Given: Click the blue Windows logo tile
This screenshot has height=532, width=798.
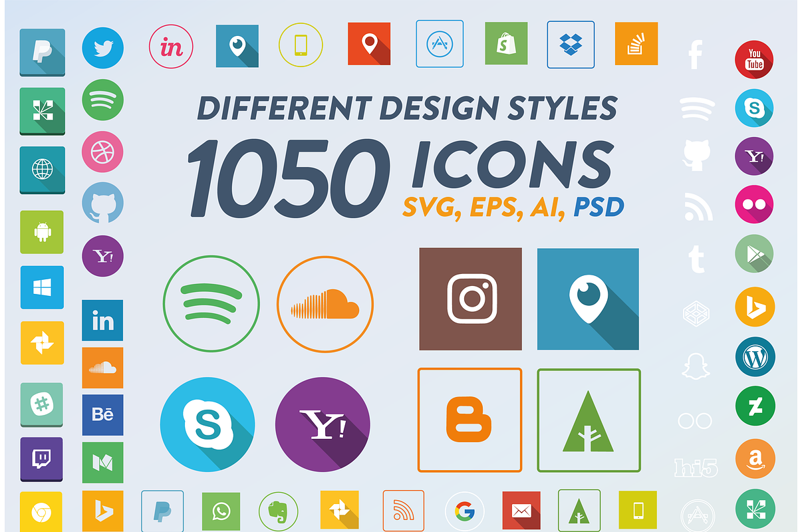Looking at the screenshot, I should pyautogui.click(x=43, y=287).
